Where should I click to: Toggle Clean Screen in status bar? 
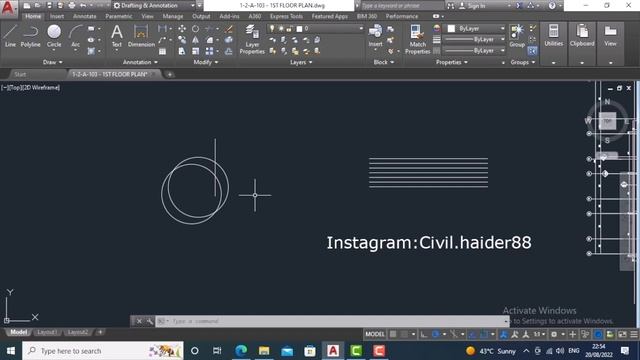(622, 334)
